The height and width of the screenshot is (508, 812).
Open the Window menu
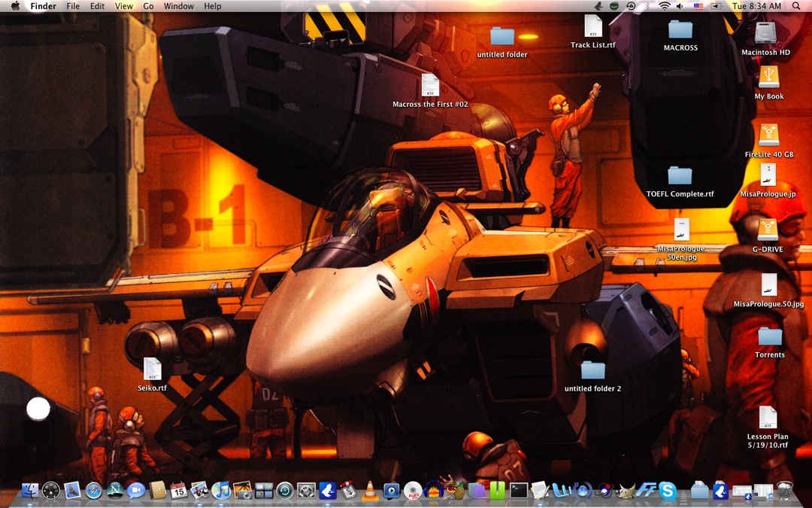click(x=179, y=6)
